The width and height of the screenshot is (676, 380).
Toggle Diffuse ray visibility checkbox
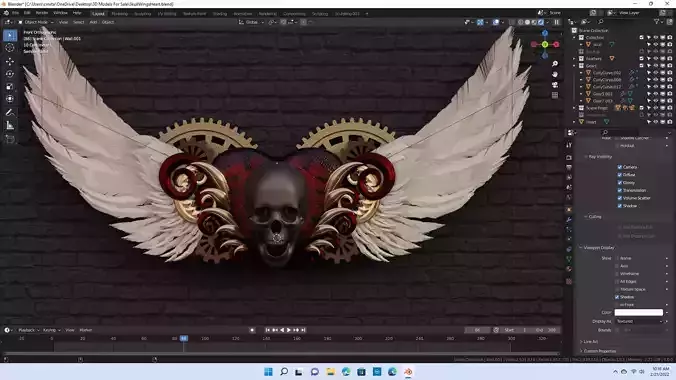click(620, 175)
